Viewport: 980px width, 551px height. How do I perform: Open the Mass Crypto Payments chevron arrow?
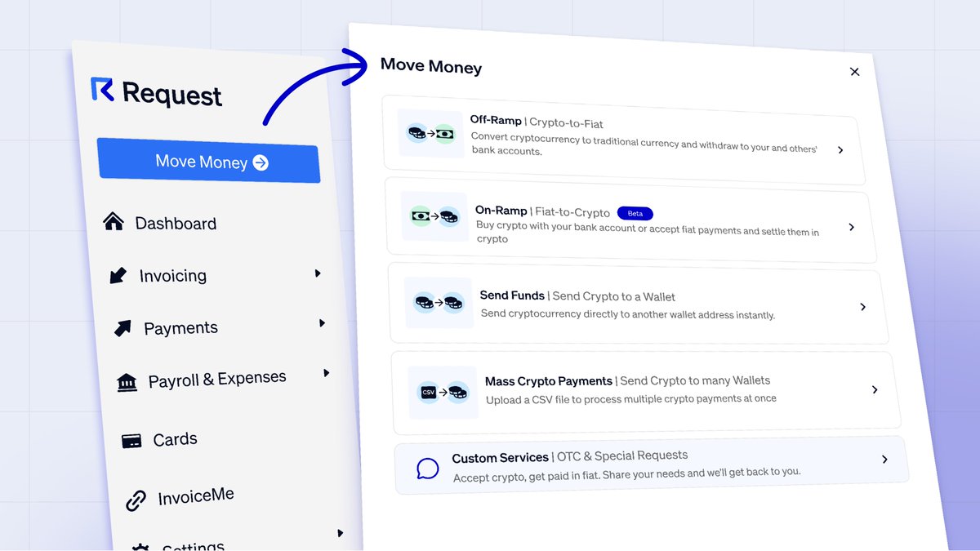pos(875,390)
